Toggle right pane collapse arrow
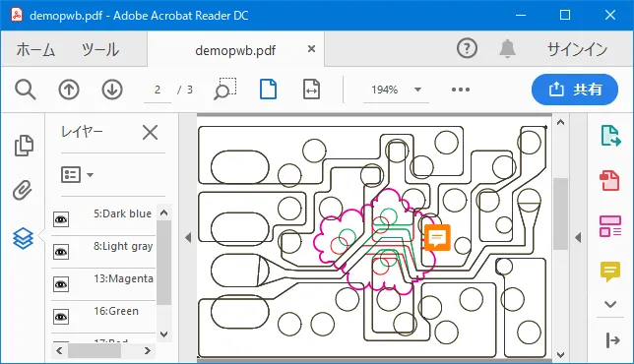Image resolution: width=634 pixels, height=364 pixels. (578, 237)
